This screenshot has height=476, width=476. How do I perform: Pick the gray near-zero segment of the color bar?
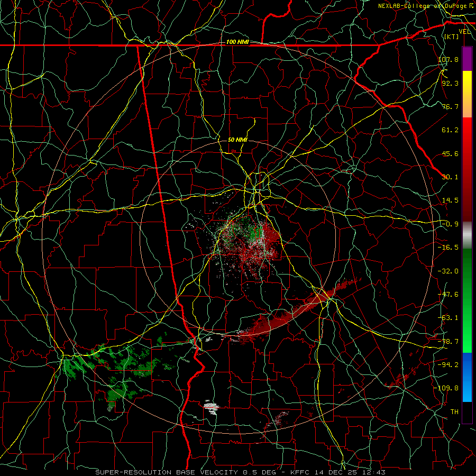tap(467, 235)
